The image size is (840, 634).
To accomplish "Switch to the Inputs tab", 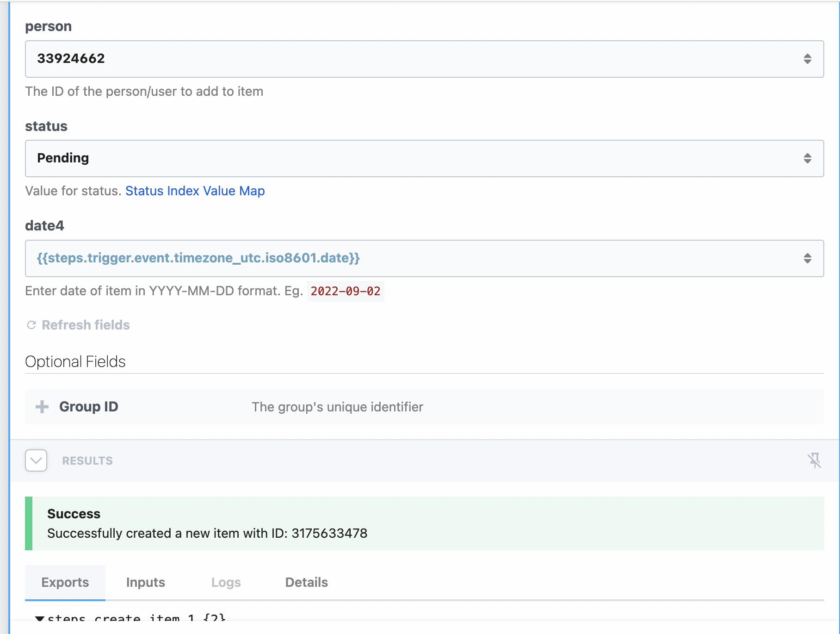I will click(x=145, y=582).
